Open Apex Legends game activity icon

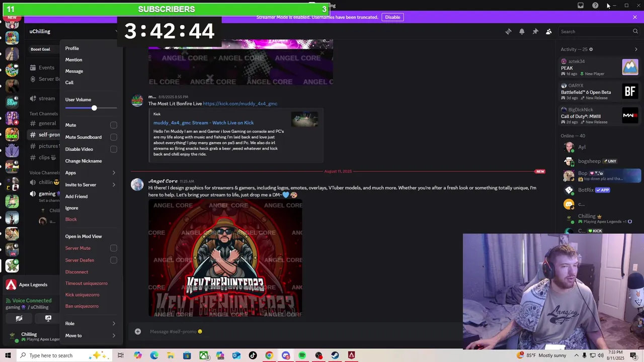pos(11,285)
